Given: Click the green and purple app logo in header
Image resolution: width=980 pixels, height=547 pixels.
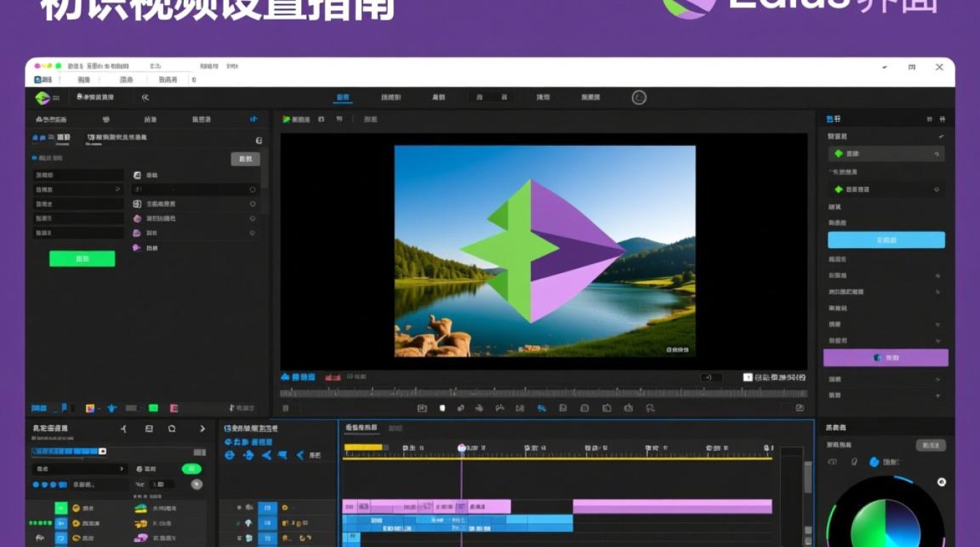Looking at the screenshot, I should (42, 98).
